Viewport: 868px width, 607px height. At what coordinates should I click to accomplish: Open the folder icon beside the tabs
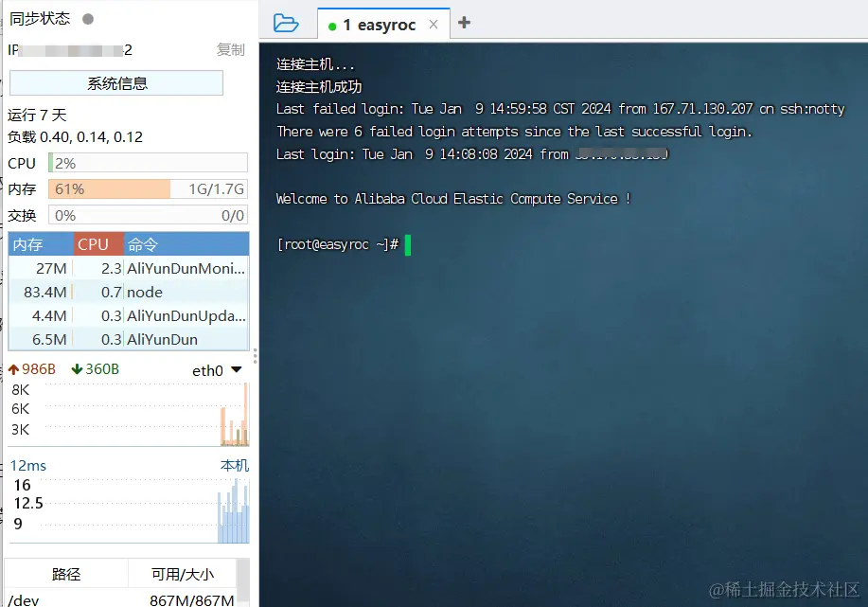point(286,24)
